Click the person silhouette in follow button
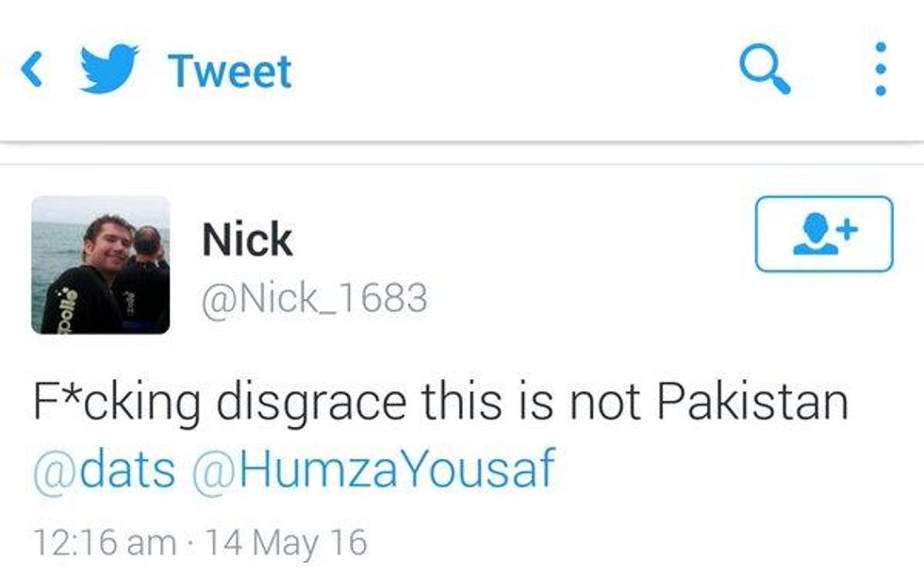The image size is (924, 578). click(x=816, y=234)
